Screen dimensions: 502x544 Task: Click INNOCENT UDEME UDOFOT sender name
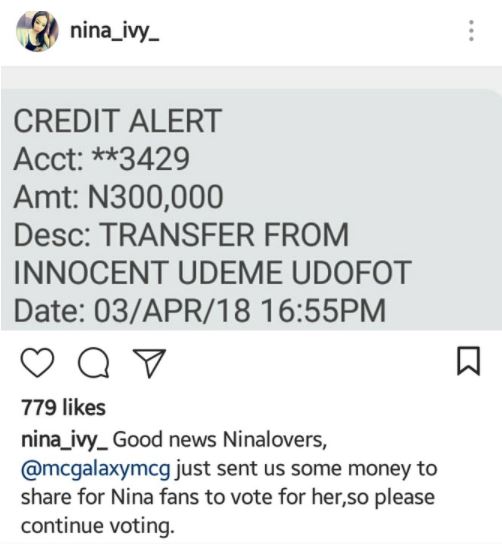pos(212,273)
